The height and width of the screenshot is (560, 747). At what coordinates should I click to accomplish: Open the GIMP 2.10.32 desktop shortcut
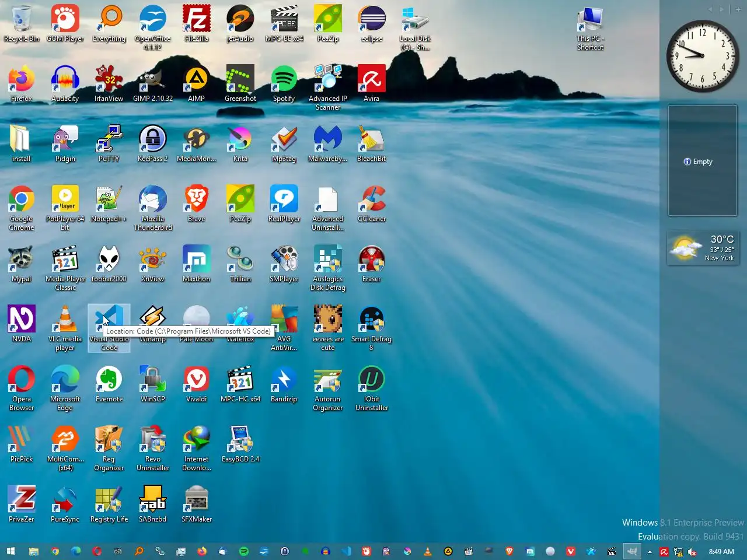[153, 84]
